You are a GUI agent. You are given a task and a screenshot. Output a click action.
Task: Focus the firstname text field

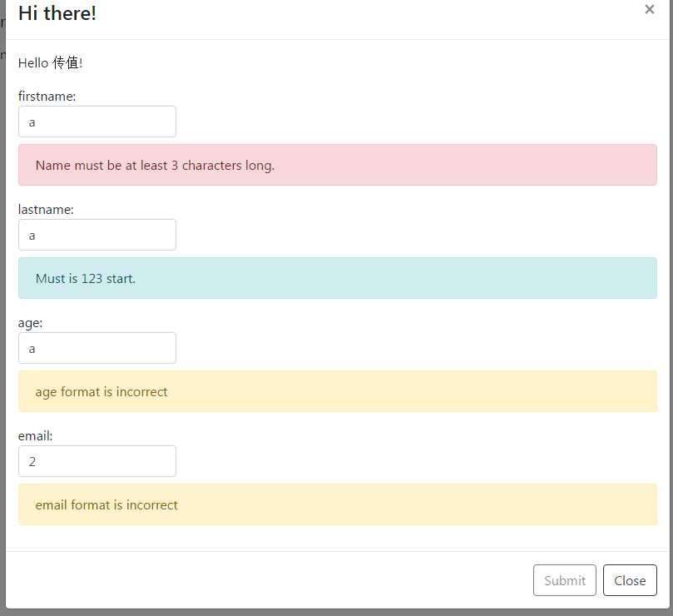coord(97,122)
